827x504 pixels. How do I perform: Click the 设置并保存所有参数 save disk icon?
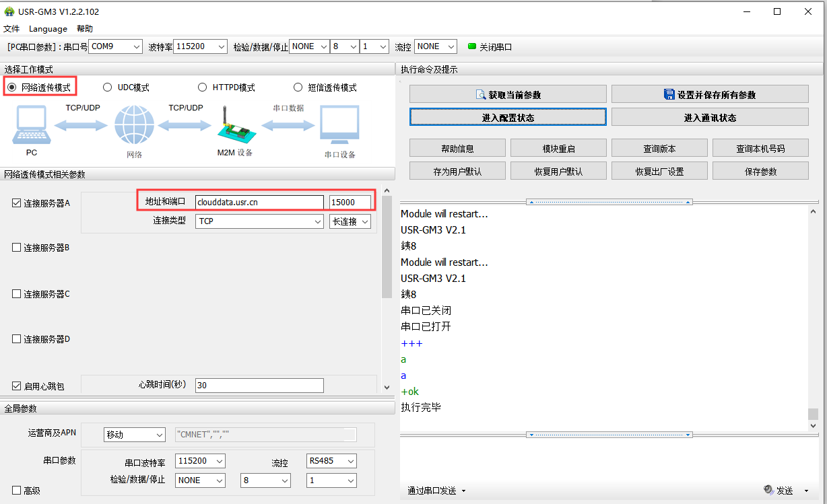coord(669,95)
